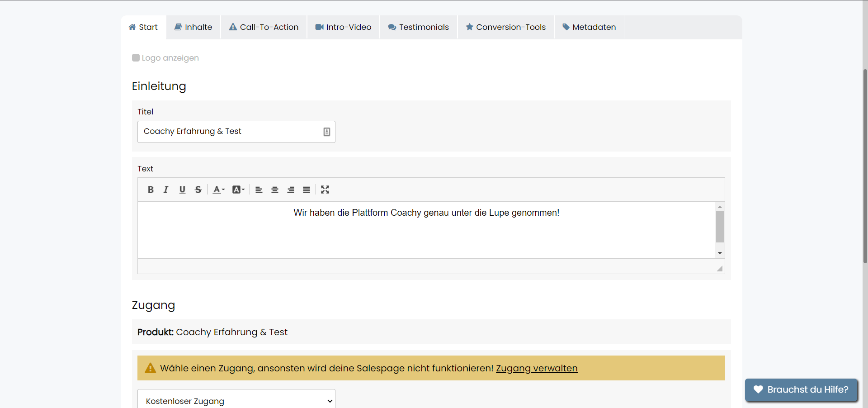Click the Einleitung heading
This screenshot has width=868, height=408.
point(159,86)
